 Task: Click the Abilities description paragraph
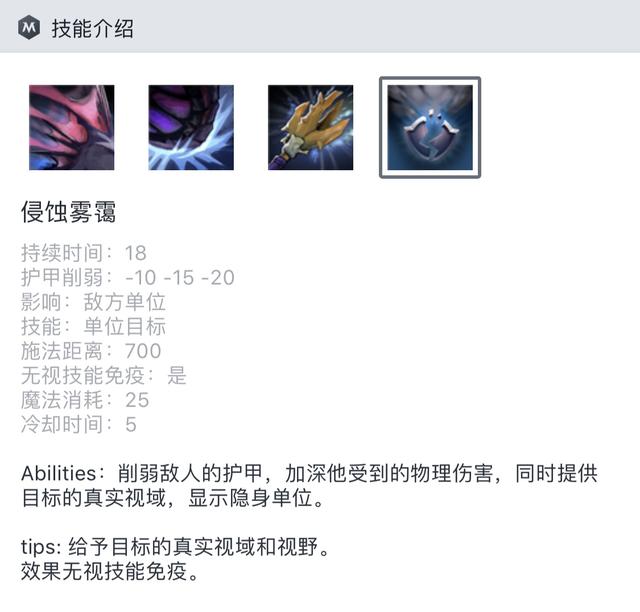coord(309,485)
